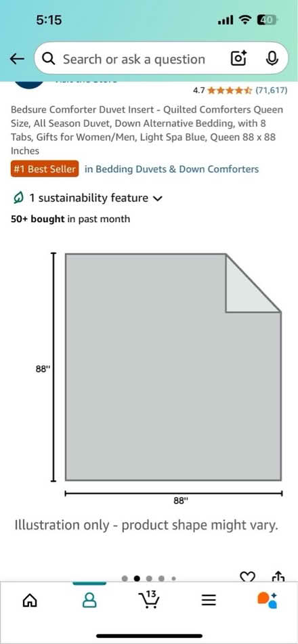The width and height of the screenshot is (298, 644).
Task: Tap the sustainability leaf icon
Action: click(x=18, y=198)
